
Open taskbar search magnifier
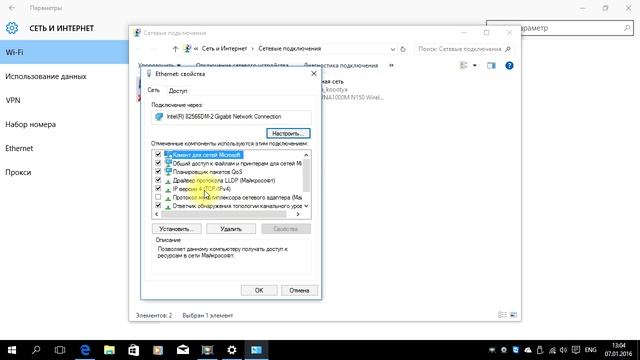click(x=36, y=350)
